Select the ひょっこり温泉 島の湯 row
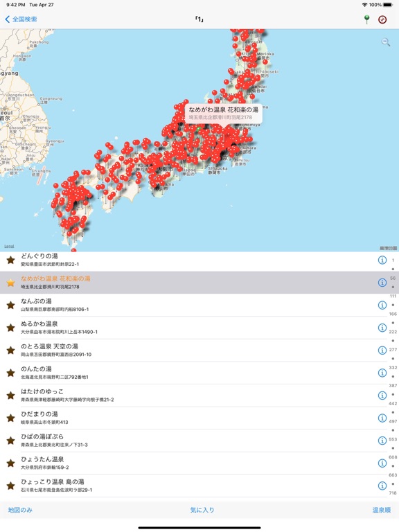The height and width of the screenshot is (532, 399). click(193, 486)
